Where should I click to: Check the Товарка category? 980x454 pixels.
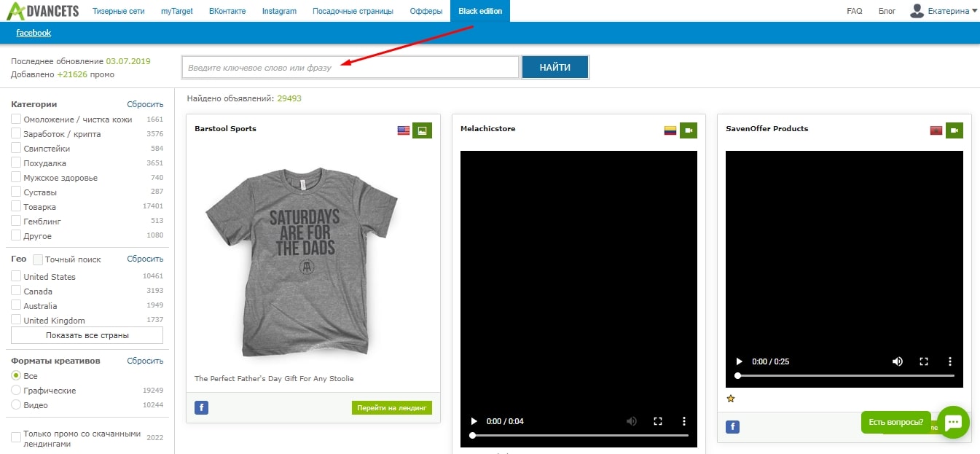(x=16, y=206)
